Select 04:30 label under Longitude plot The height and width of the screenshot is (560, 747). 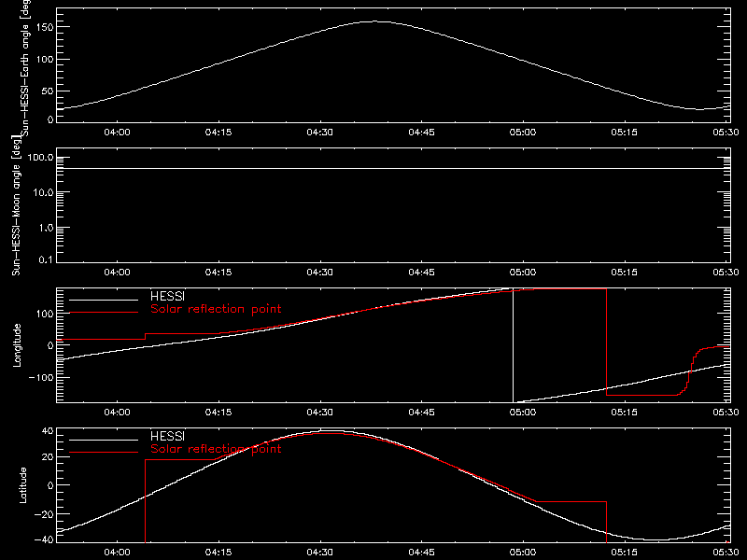(319, 412)
